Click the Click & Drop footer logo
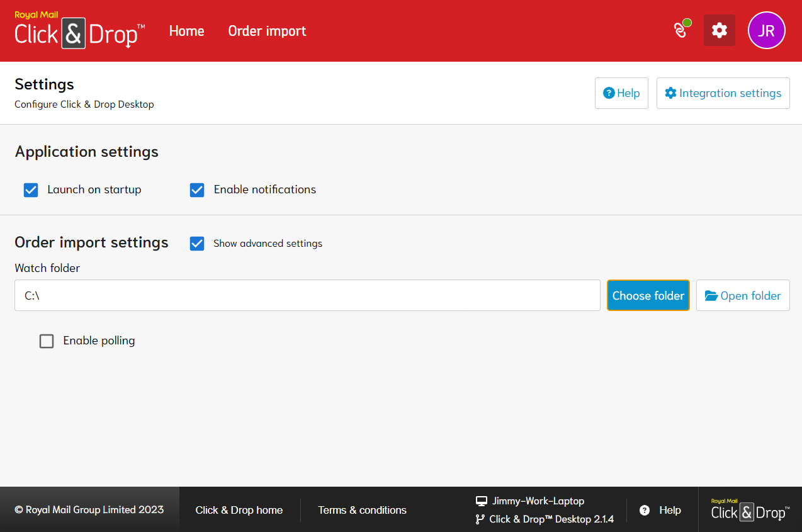This screenshot has width=802, height=532. tap(750, 509)
